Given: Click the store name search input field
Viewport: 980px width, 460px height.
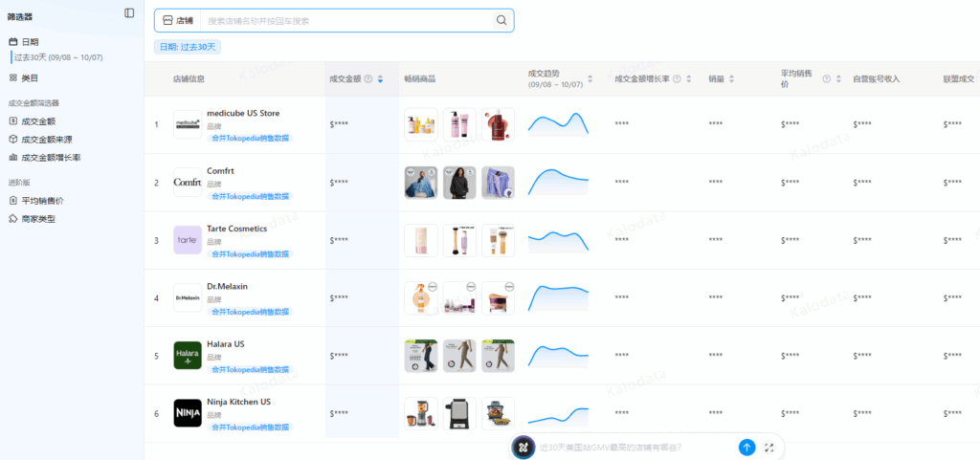Looking at the screenshot, I should (x=346, y=21).
